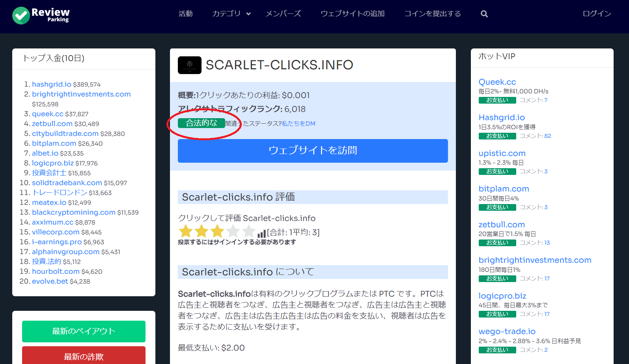Open villecorp.com in the deposits list
This screenshot has width=629, height=364.
click(x=56, y=232)
